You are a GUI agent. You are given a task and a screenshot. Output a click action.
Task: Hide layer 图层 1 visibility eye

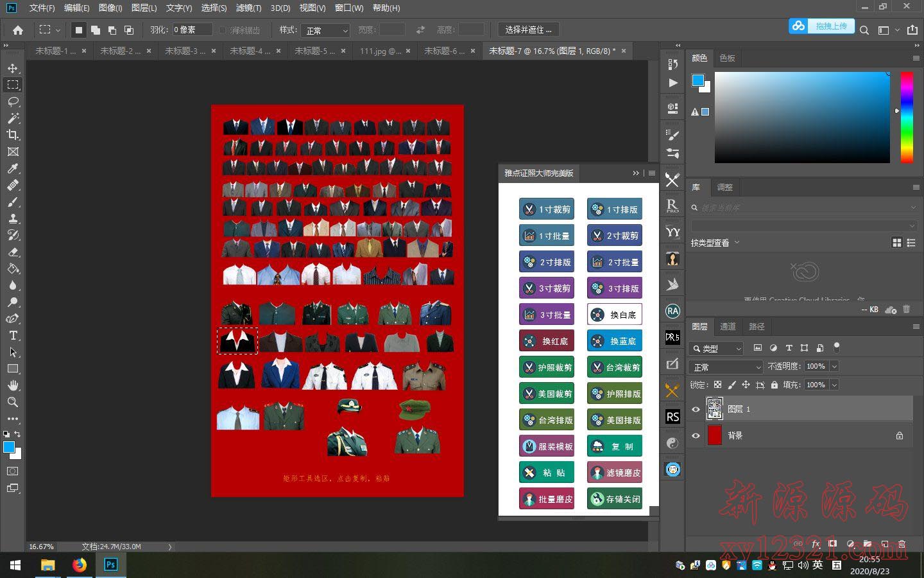[696, 409]
